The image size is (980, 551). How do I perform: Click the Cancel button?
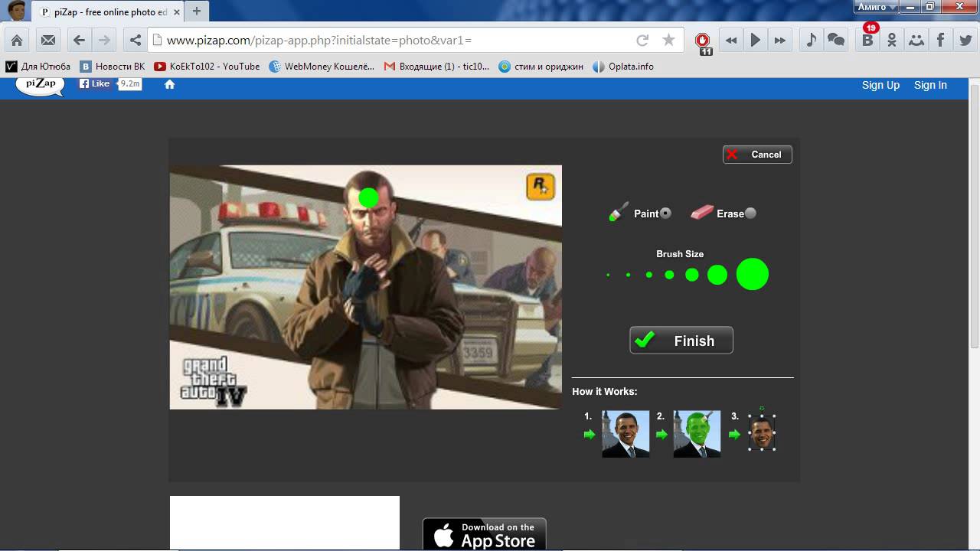point(757,155)
